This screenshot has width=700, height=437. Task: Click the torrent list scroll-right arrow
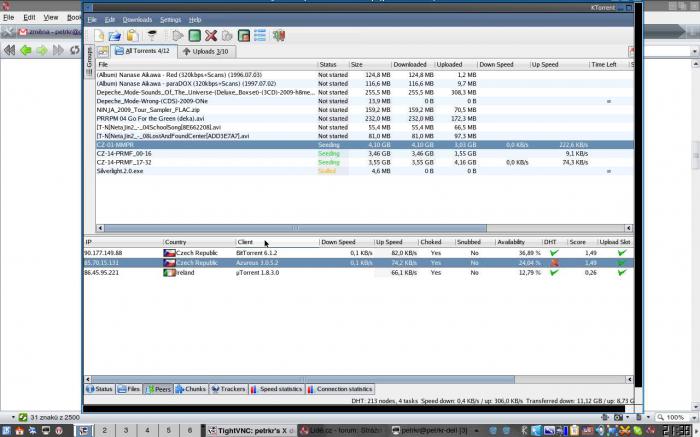[629, 228]
